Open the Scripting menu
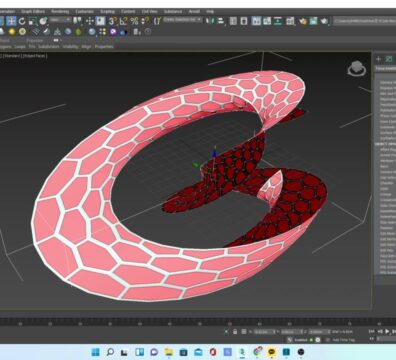The image size is (396, 360). coord(108,11)
